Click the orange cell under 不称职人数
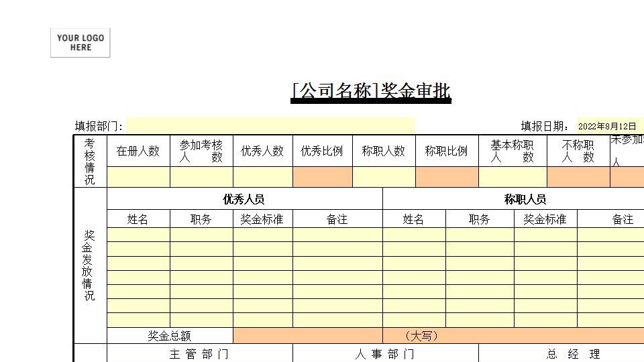The width and height of the screenshot is (644, 362). (x=578, y=177)
